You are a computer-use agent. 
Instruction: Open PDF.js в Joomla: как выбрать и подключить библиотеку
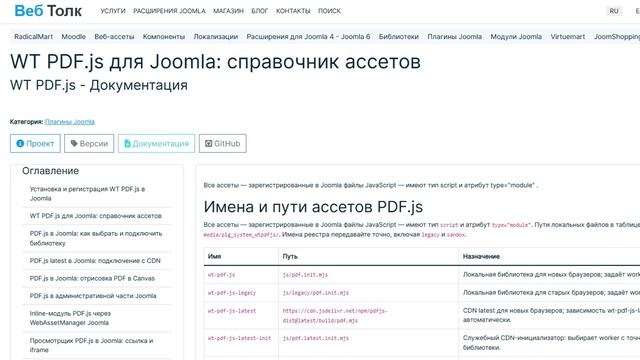(96, 238)
